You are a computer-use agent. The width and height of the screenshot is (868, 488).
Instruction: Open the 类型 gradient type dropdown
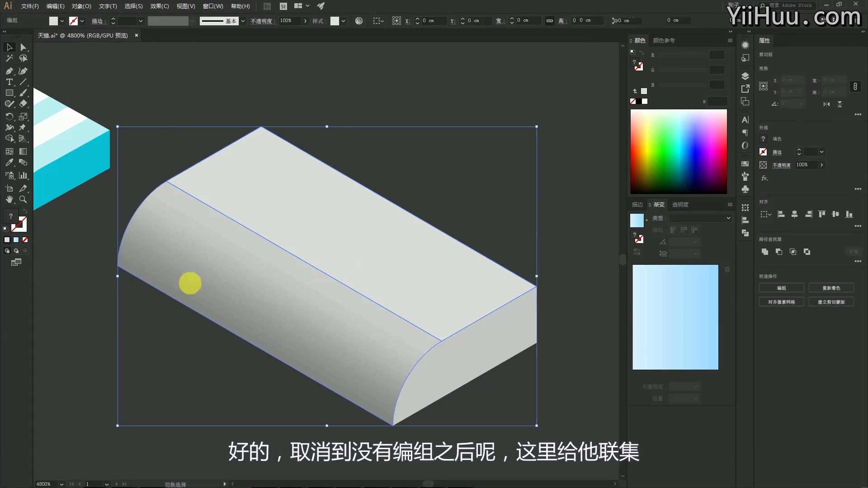point(728,217)
